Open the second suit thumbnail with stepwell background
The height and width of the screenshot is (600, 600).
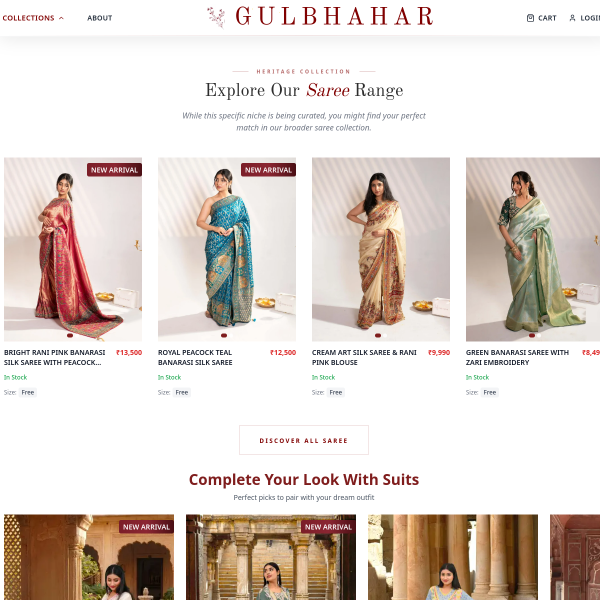click(271, 557)
